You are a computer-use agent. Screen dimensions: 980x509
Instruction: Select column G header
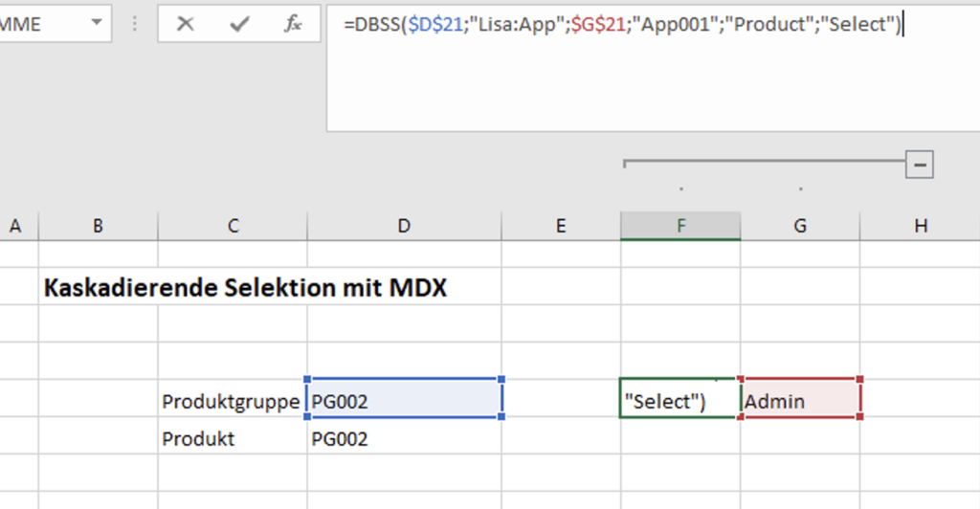click(800, 226)
